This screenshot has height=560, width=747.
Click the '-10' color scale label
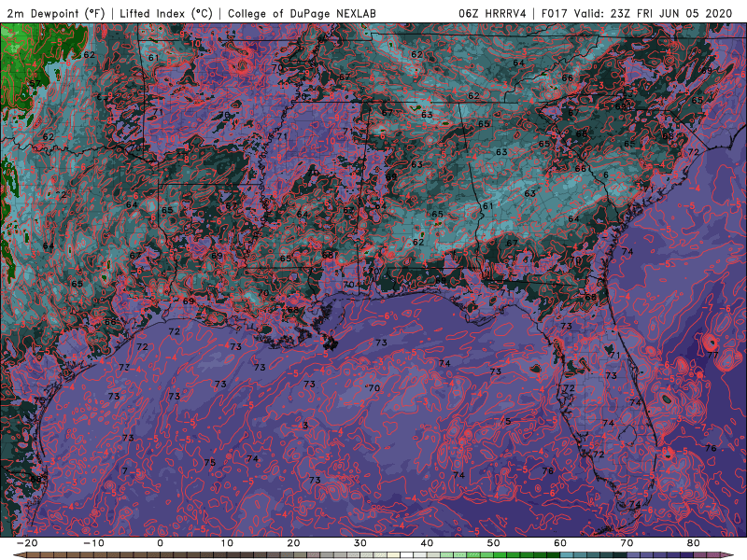(93, 543)
